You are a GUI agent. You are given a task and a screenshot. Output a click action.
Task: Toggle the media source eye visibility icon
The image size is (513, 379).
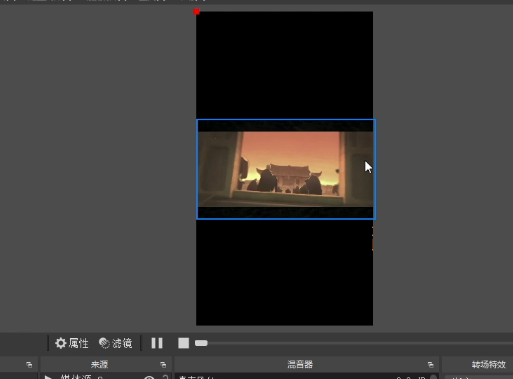[x=149, y=377]
